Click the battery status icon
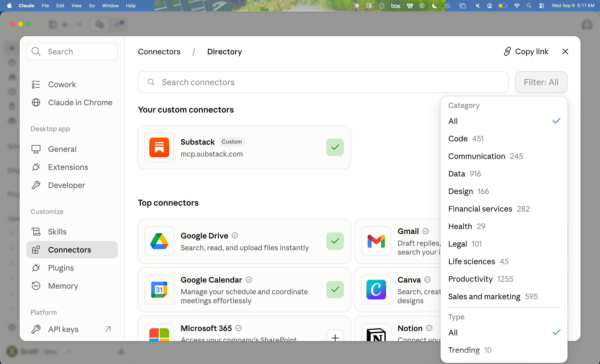Image resolution: width=600 pixels, height=364 pixels. point(503,6)
